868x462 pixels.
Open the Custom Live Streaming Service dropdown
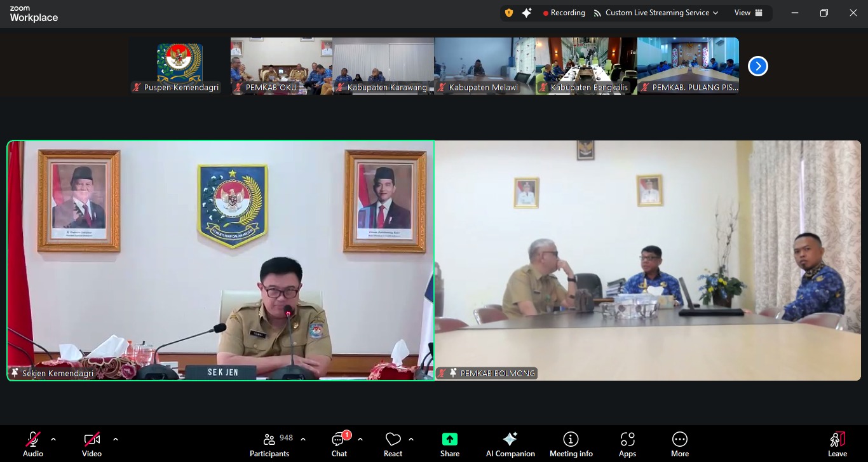tap(658, 12)
